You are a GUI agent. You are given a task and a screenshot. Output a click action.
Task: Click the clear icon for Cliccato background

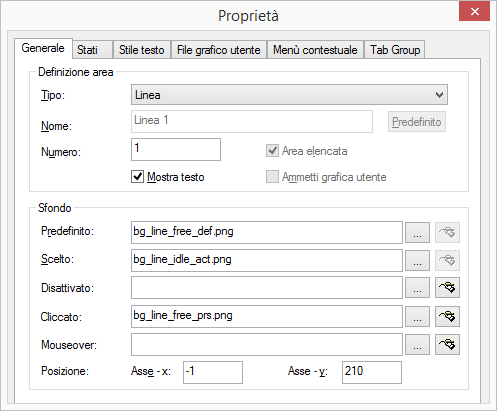(447, 316)
